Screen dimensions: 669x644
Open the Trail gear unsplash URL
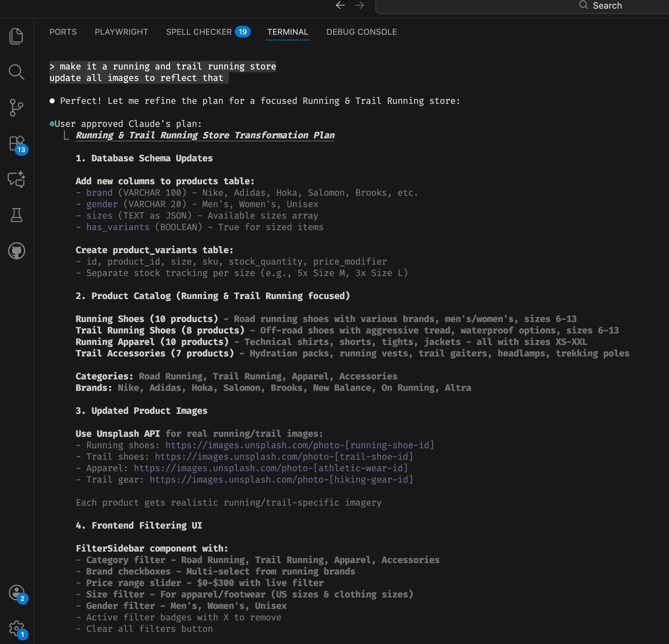(x=281, y=480)
